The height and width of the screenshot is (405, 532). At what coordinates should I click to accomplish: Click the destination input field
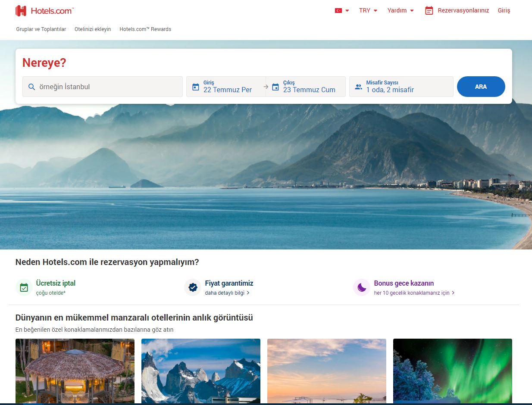pos(108,87)
